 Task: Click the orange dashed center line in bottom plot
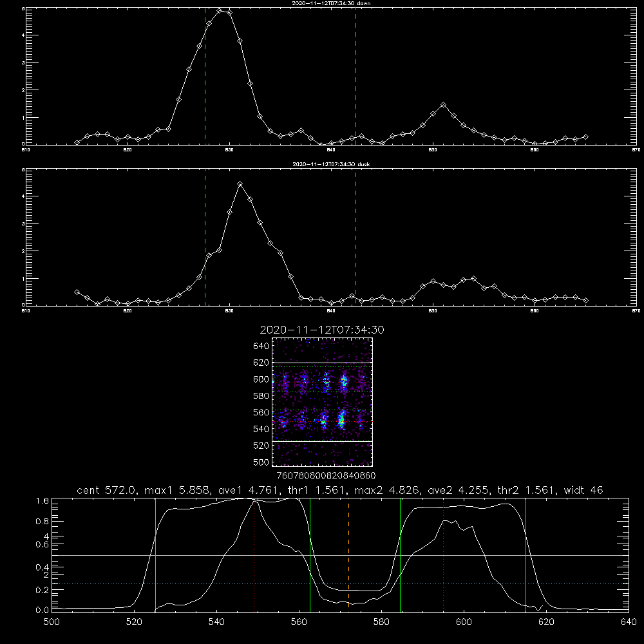coord(348,555)
